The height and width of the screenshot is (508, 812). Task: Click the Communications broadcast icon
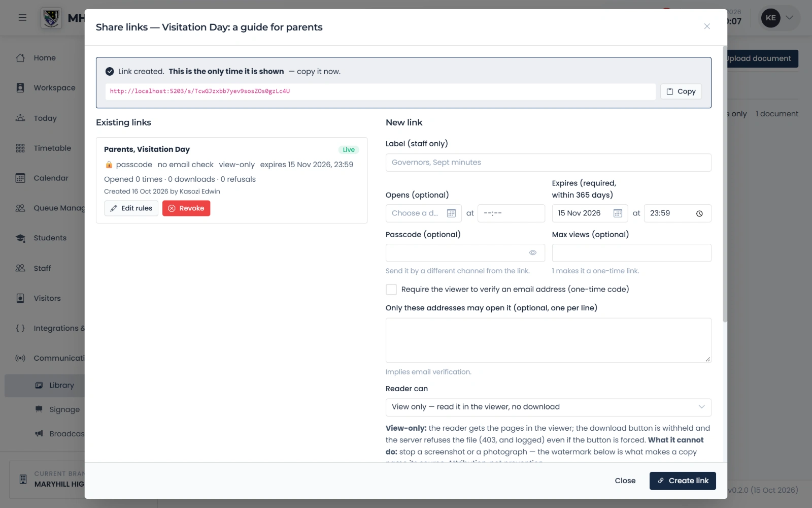coord(20,358)
